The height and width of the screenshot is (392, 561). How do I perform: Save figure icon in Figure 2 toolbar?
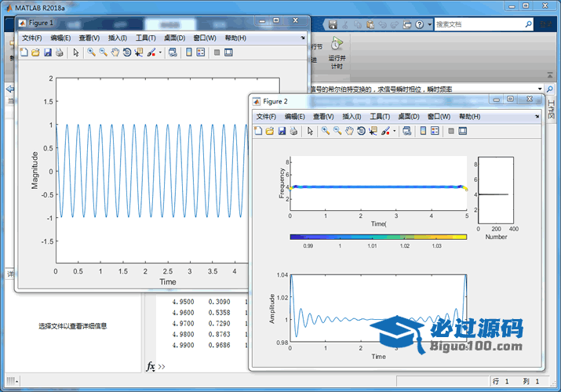pos(282,131)
